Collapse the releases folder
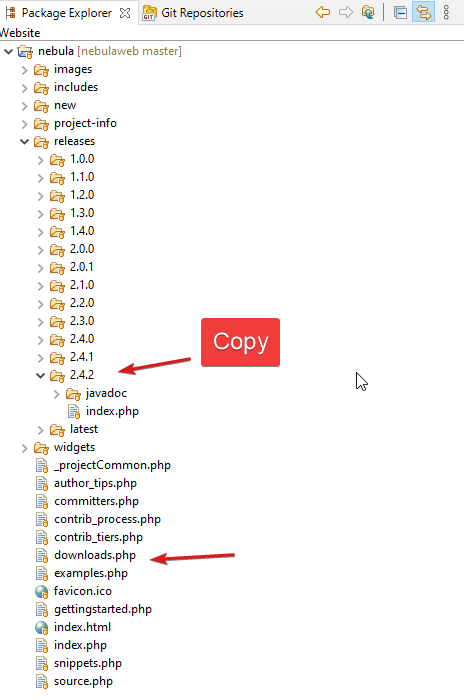 point(24,142)
